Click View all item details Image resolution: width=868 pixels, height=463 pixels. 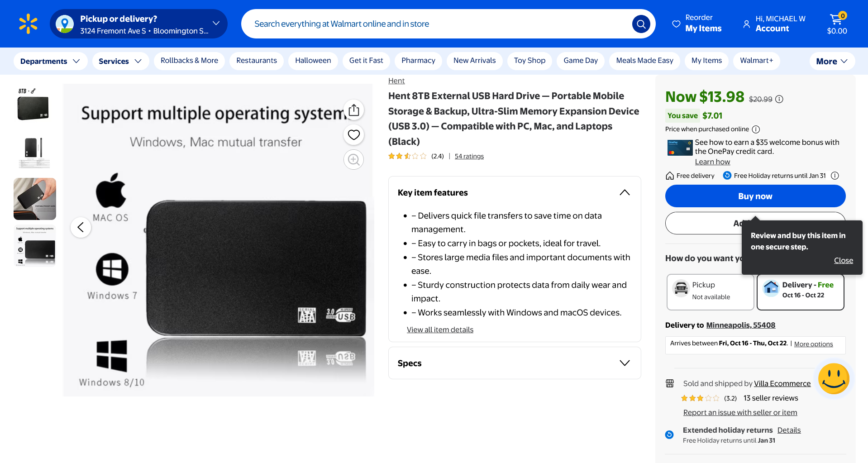[440, 329]
